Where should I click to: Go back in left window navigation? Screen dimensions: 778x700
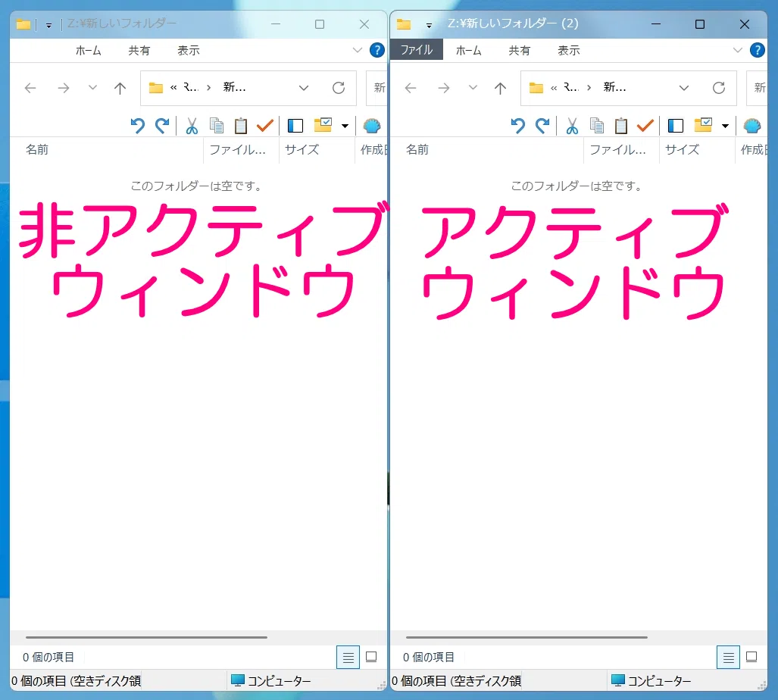[x=31, y=89]
